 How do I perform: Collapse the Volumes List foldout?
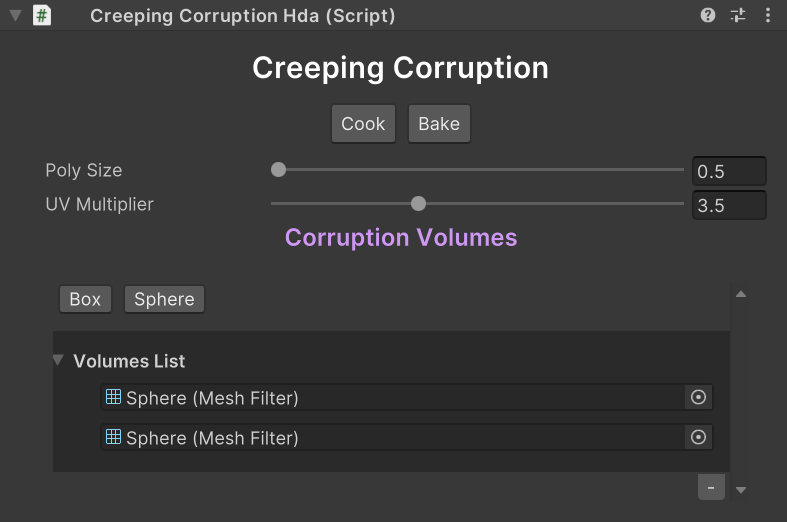59,360
